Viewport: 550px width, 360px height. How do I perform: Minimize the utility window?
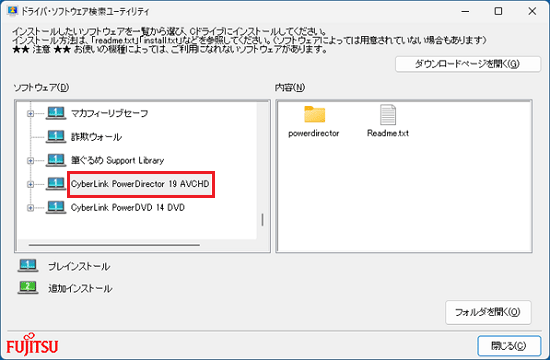(465, 11)
